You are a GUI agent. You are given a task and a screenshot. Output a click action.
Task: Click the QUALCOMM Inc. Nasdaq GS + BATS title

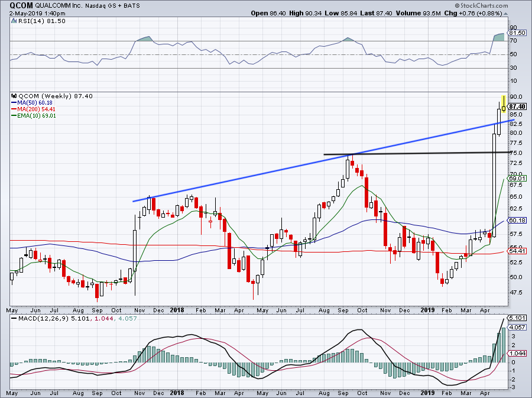pos(87,6)
